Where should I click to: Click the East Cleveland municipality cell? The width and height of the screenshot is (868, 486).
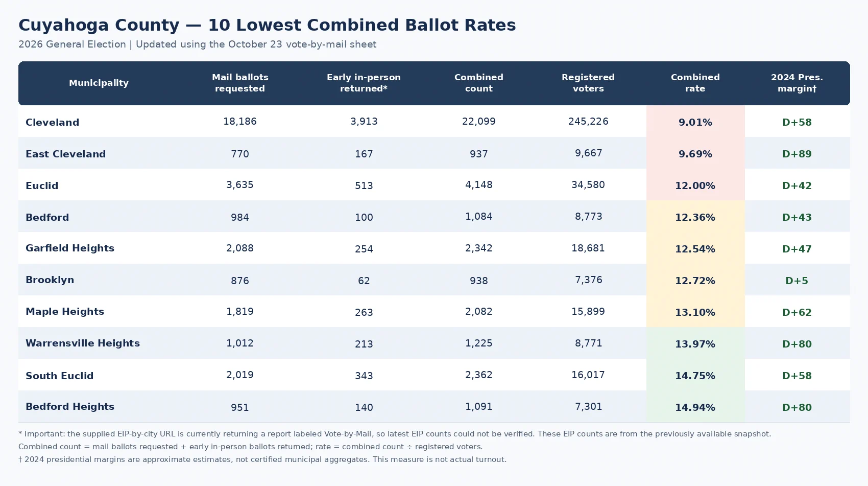pos(65,154)
